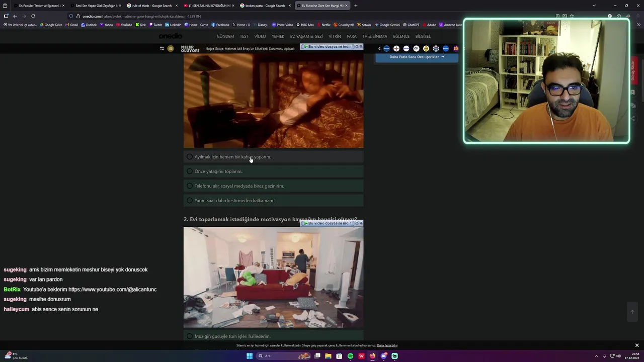Open the Prime Video bookmark

pos(282,25)
